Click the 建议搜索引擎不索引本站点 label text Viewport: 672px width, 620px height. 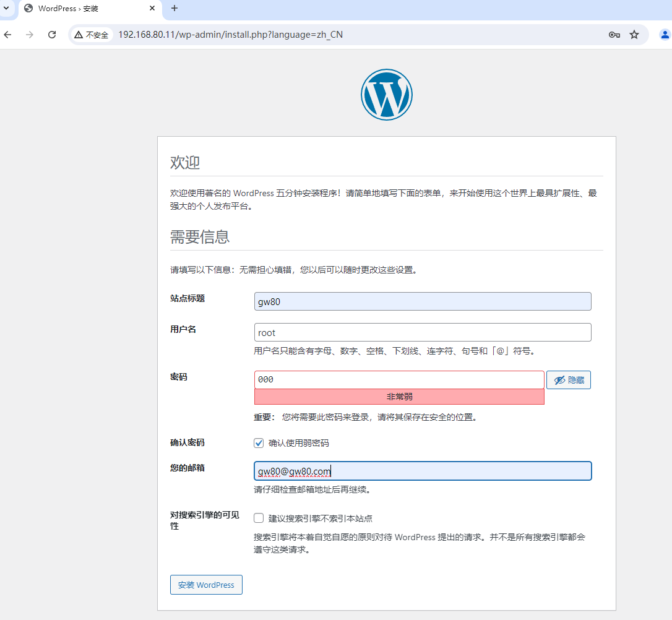coord(320,519)
